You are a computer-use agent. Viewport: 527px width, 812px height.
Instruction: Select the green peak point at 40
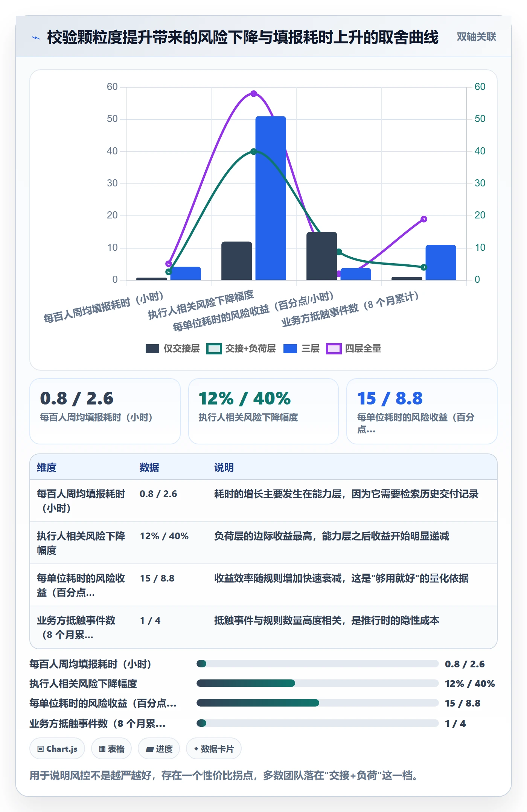[x=253, y=151]
